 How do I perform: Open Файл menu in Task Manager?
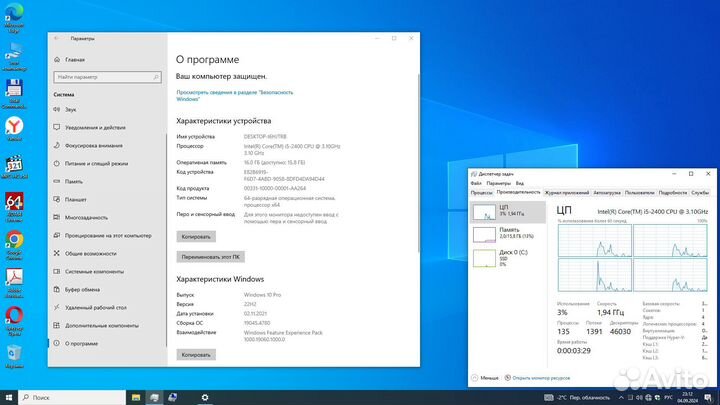pyautogui.click(x=476, y=183)
